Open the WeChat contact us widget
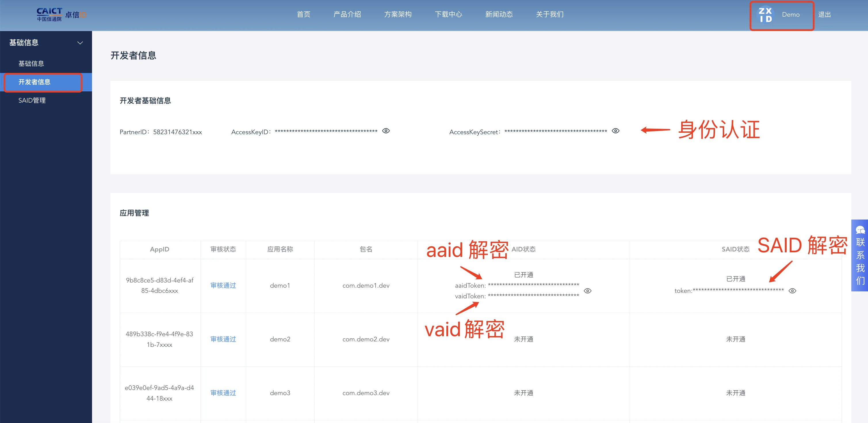Image resolution: width=868 pixels, height=423 pixels. (x=860, y=255)
